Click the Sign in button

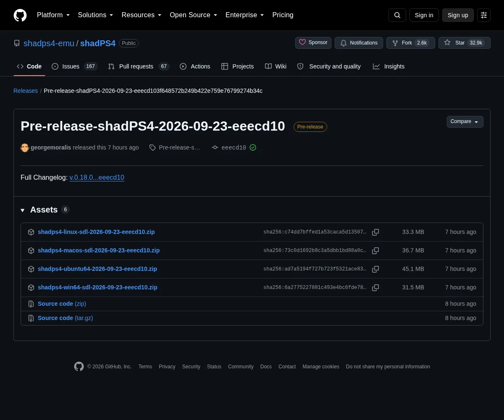point(424,15)
